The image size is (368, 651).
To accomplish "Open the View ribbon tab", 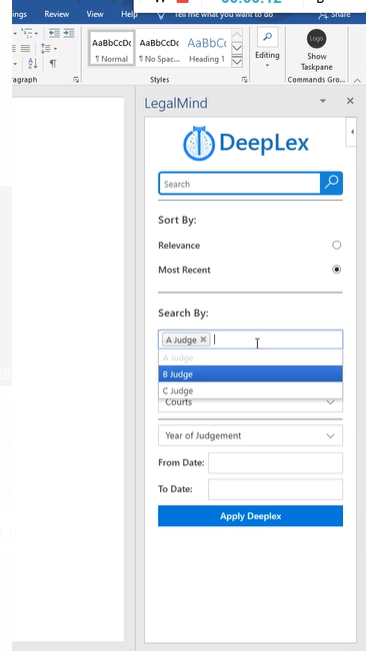I will click(95, 14).
